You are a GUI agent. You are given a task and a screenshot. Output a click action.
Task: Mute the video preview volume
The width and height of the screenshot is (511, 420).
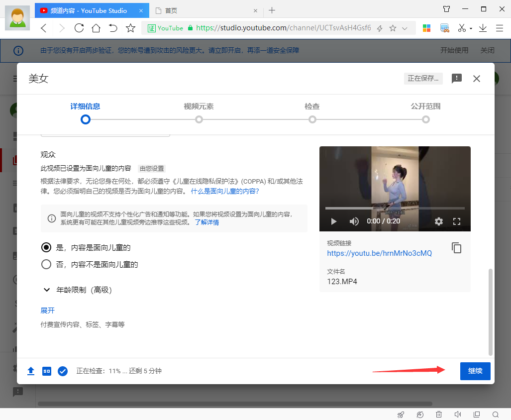click(354, 221)
